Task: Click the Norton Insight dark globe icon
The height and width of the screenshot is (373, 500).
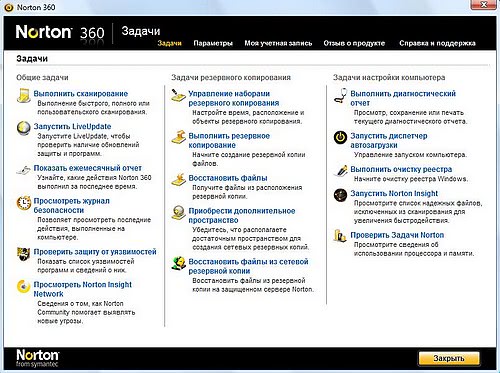Action: point(340,195)
